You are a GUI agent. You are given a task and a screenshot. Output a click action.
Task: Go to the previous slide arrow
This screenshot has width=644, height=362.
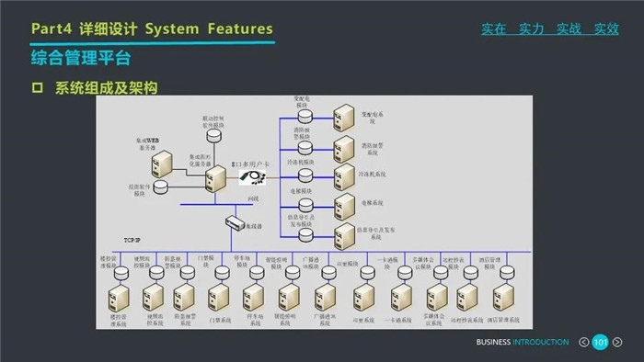[583, 342]
